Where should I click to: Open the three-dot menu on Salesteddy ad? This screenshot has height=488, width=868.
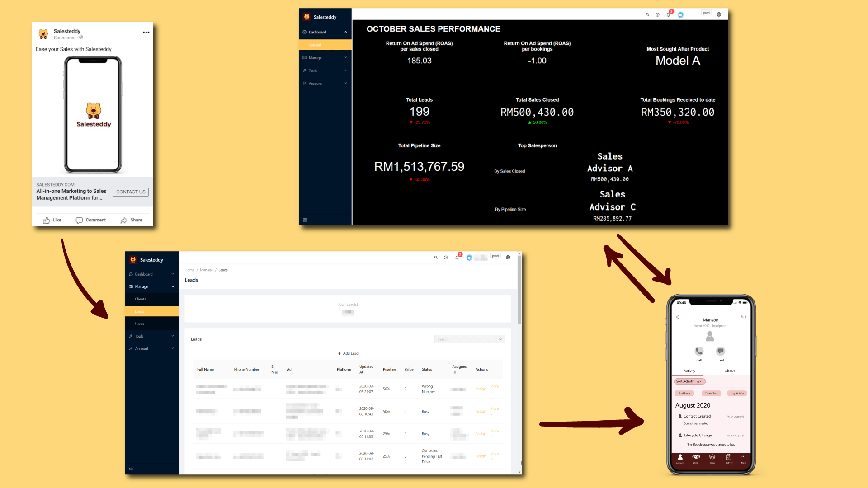pyautogui.click(x=146, y=33)
